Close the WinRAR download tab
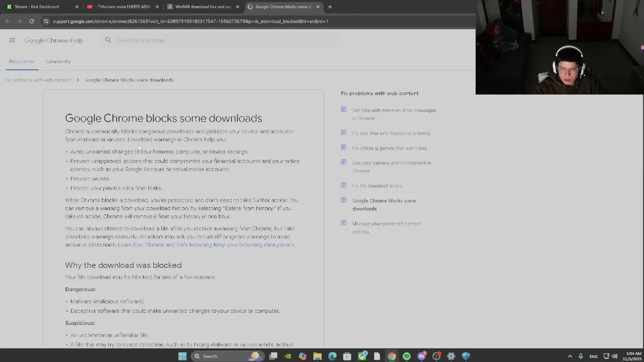Viewport: 644px width, 362px height. (x=237, y=7)
